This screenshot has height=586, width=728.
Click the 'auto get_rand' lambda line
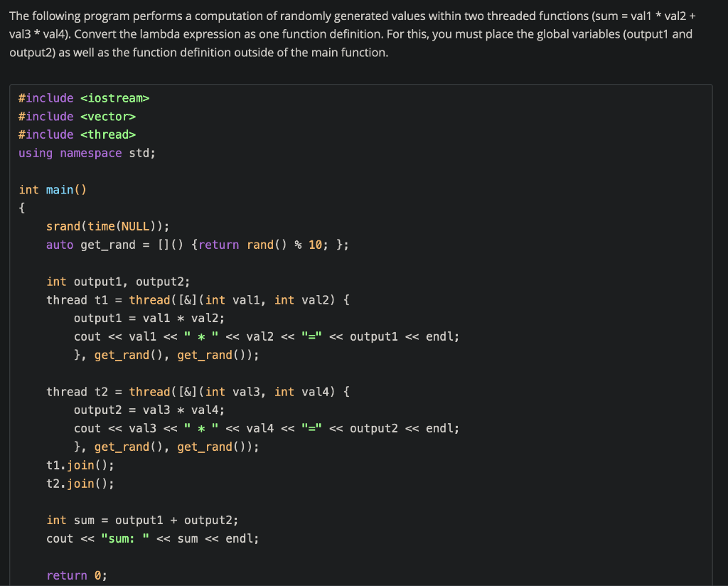198,245
